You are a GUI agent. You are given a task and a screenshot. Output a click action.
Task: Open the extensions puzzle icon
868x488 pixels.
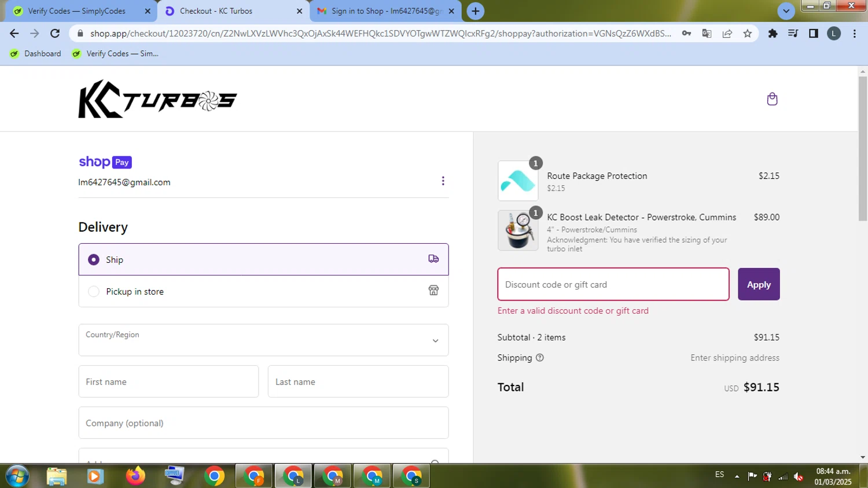coord(773,34)
